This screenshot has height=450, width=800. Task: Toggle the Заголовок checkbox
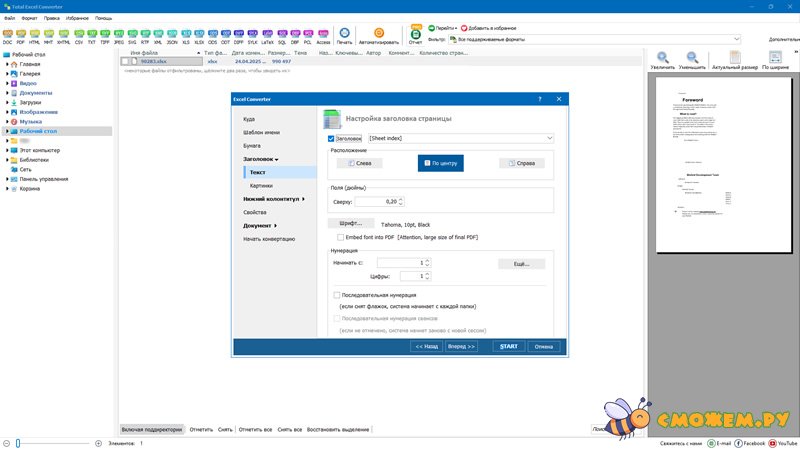(x=332, y=138)
